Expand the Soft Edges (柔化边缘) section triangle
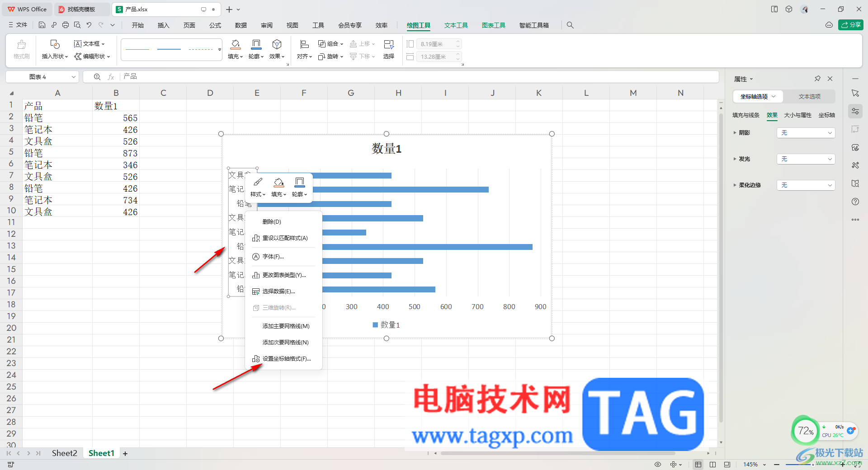 tap(735, 185)
